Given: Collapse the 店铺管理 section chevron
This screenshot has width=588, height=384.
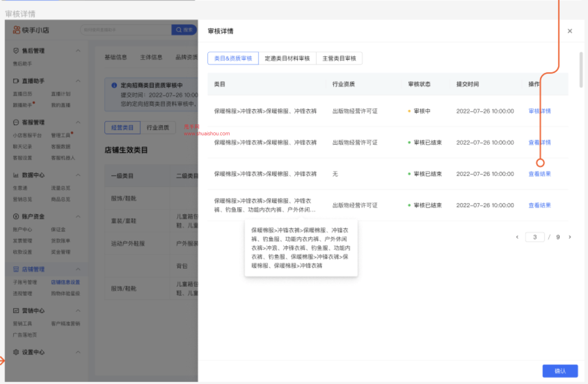Looking at the screenshot, I should coord(78,269).
